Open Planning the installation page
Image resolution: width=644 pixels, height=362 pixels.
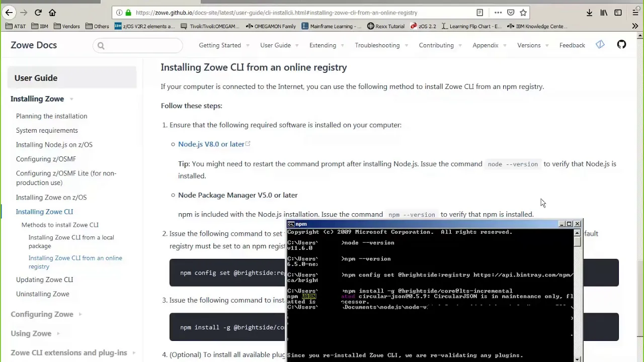(51, 116)
